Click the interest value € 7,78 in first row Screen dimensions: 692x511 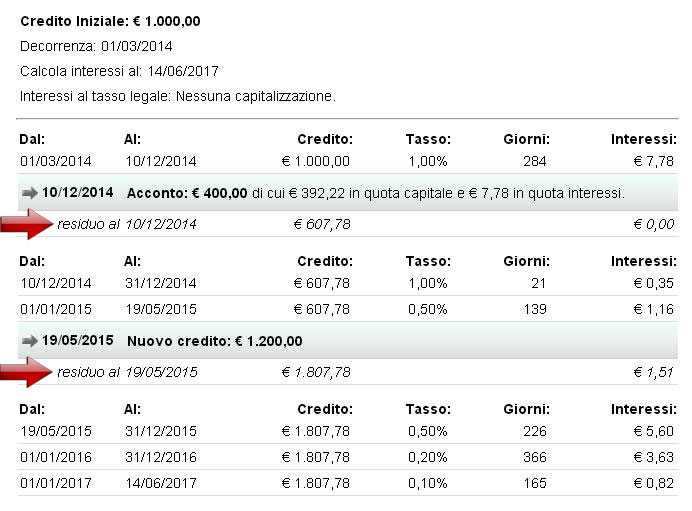tap(654, 161)
